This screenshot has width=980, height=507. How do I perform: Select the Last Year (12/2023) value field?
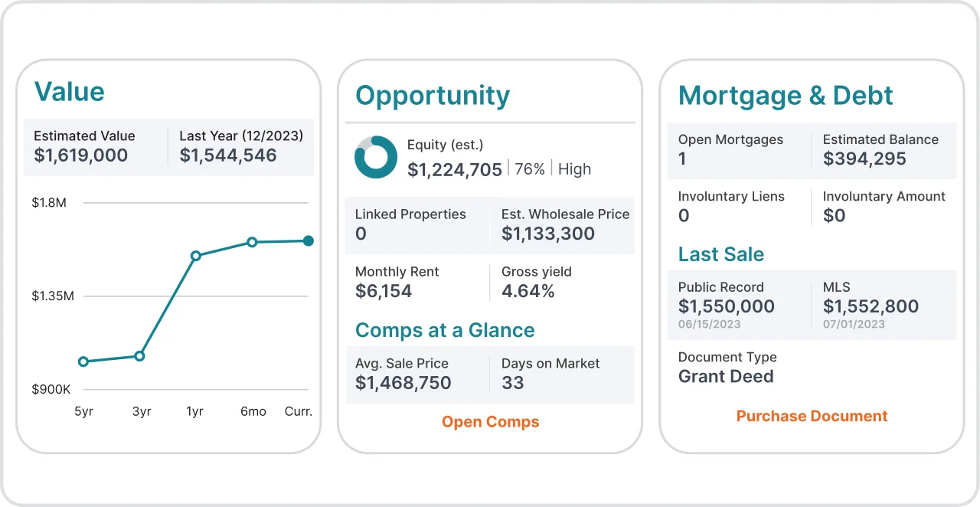click(x=241, y=146)
